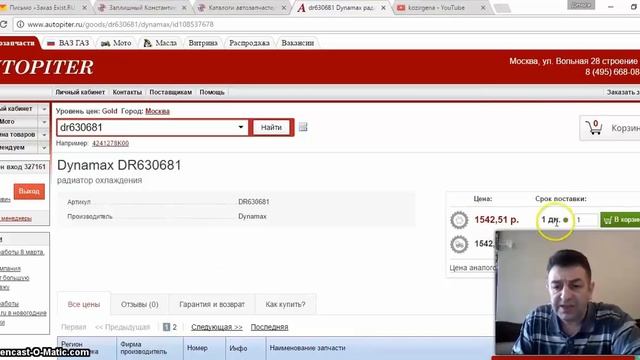Screen dimensions: 640x360
Task: Go to the Последняя page link
Action: click(269, 327)
